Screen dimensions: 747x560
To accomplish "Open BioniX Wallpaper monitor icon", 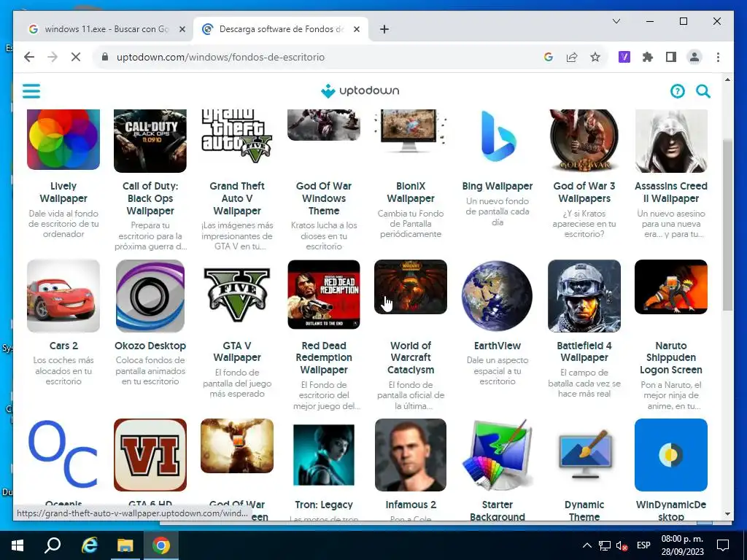I will [x=411, y=131].
